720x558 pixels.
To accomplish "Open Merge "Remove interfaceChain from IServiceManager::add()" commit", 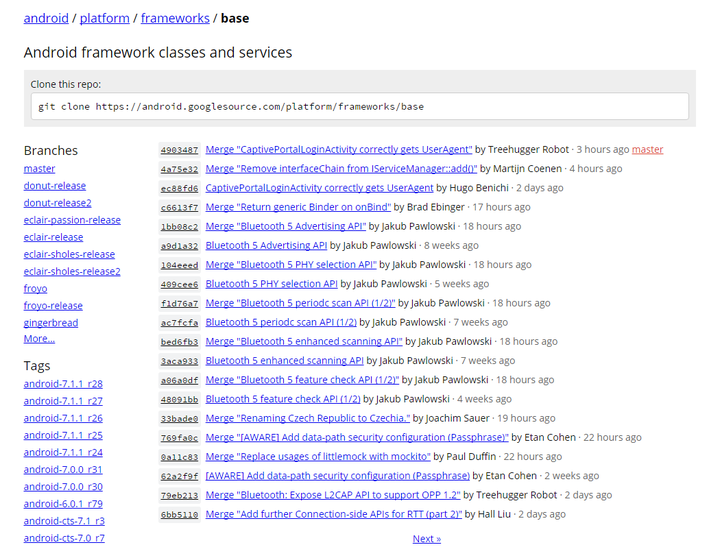I will click(341, 169).
